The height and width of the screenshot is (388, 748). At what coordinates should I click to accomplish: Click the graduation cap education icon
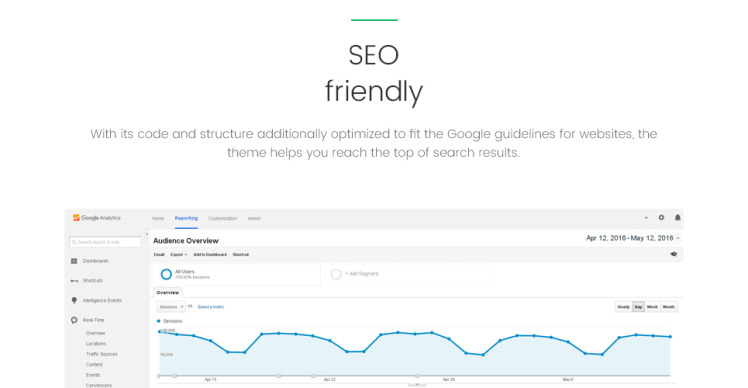point(674,254)
